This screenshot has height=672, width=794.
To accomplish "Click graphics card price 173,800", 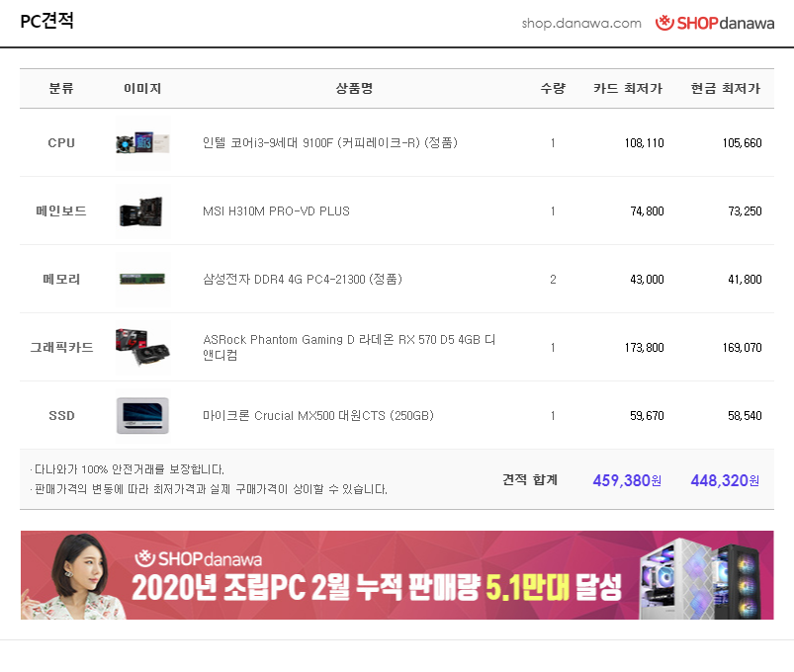I will (x=644, y=348).
